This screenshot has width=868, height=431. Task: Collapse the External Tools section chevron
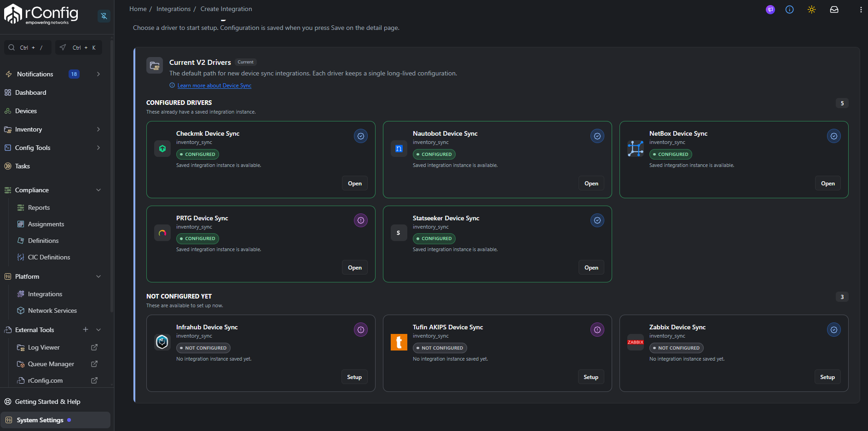point(98,330)
